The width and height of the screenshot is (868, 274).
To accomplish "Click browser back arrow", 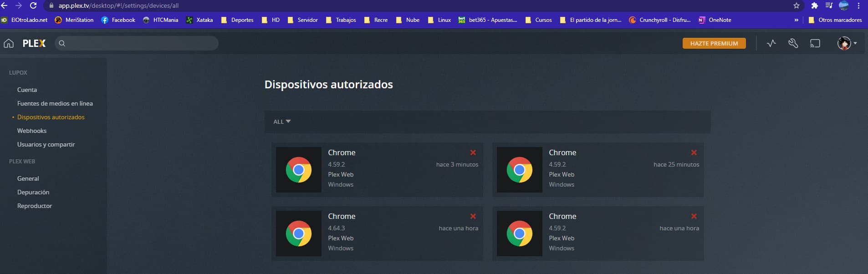I will coord(5,5).
